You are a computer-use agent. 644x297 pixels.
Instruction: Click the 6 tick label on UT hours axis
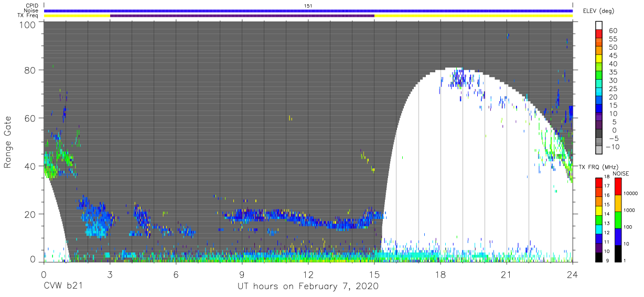pyautogui.click(x=176, y=274)
